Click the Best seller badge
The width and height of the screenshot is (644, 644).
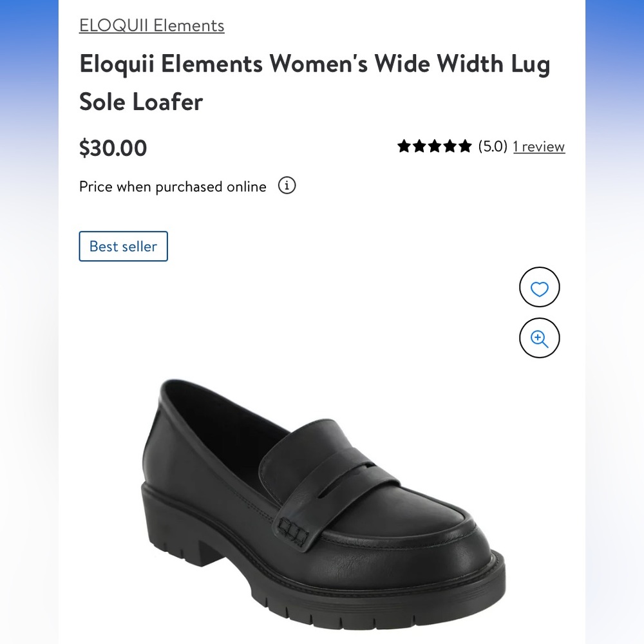pos(123,246)
